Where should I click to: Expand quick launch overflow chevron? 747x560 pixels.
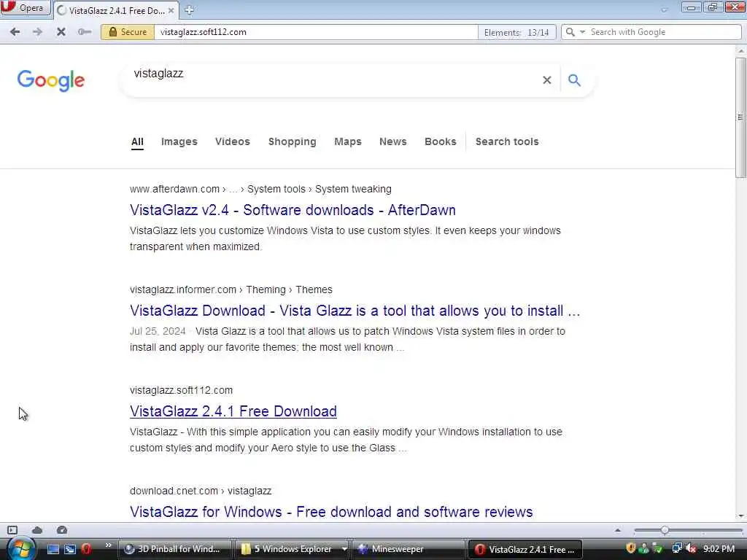(x=108, y=545)
